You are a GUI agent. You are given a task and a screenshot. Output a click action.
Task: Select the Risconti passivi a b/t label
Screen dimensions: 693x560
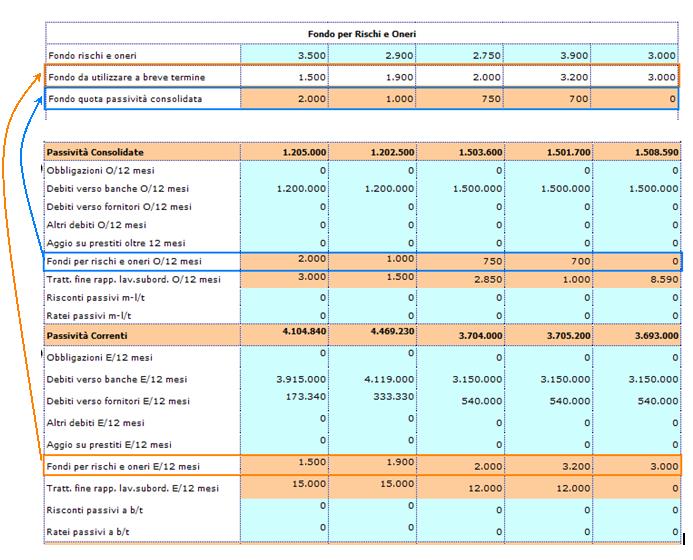[x=95, y=510]
